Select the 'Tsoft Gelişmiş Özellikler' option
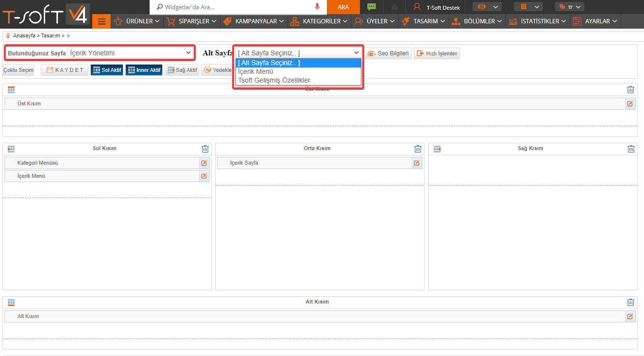Image resolution: width=644 pixels, height=356 pixels. pos(298,80)
